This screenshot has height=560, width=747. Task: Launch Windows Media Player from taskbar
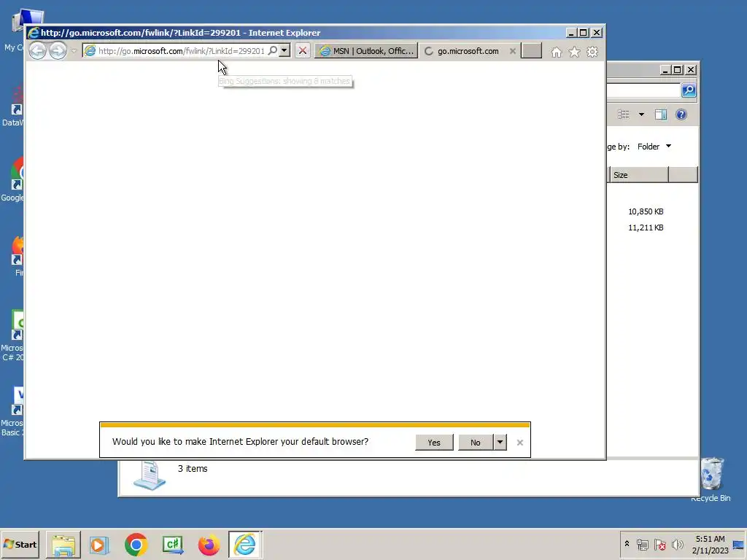99,545
